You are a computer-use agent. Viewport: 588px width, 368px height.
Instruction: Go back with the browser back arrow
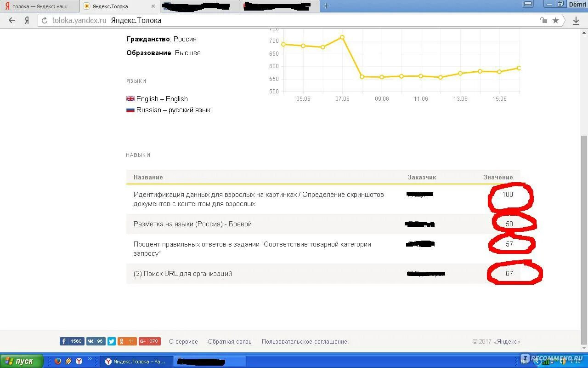point(12,20)
